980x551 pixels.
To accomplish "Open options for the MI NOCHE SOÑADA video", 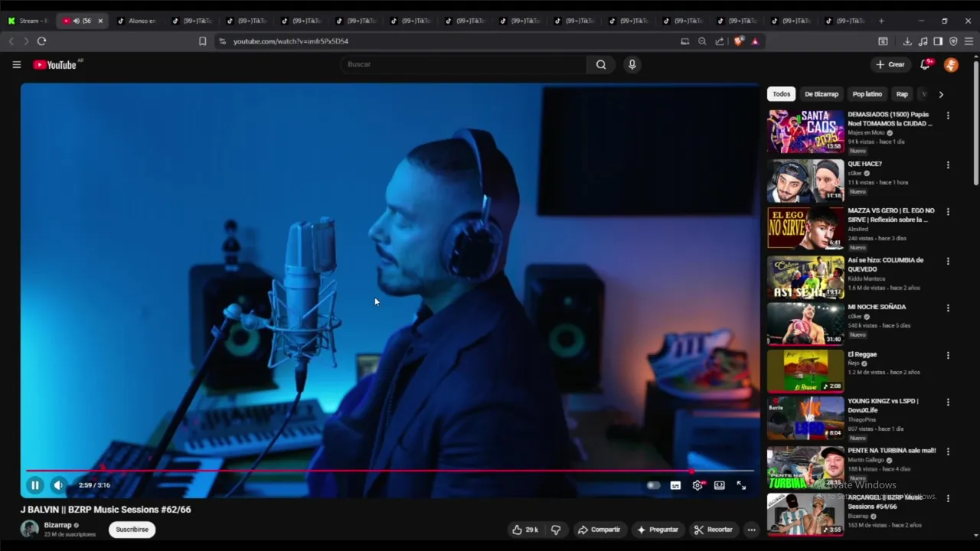I will pos(948,308).
